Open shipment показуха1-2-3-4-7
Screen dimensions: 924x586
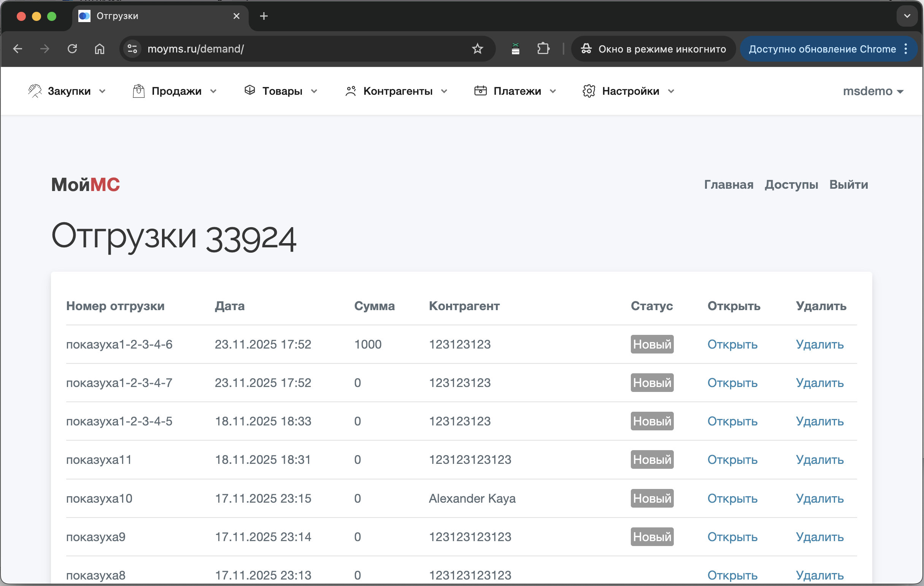(x=732, y=383)
